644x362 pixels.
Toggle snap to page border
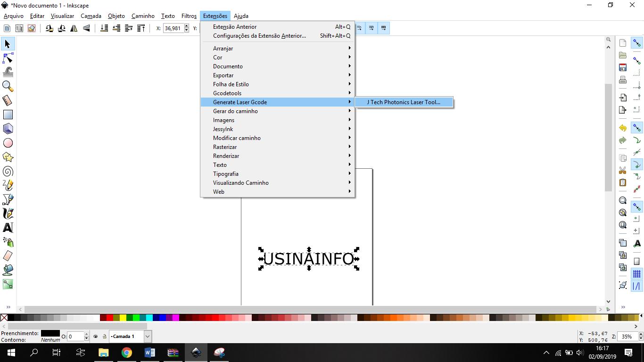point(637,262)
